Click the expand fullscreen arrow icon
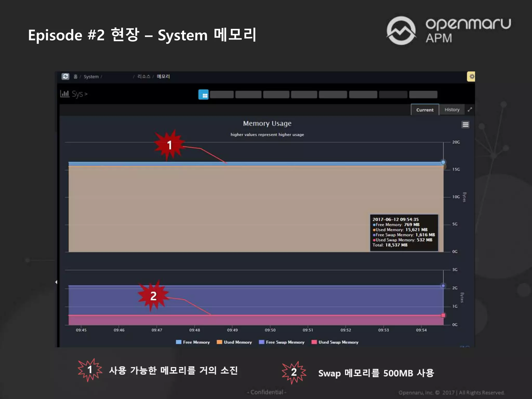532x399 pixels. pyautogui.click(x=470, y=110)
